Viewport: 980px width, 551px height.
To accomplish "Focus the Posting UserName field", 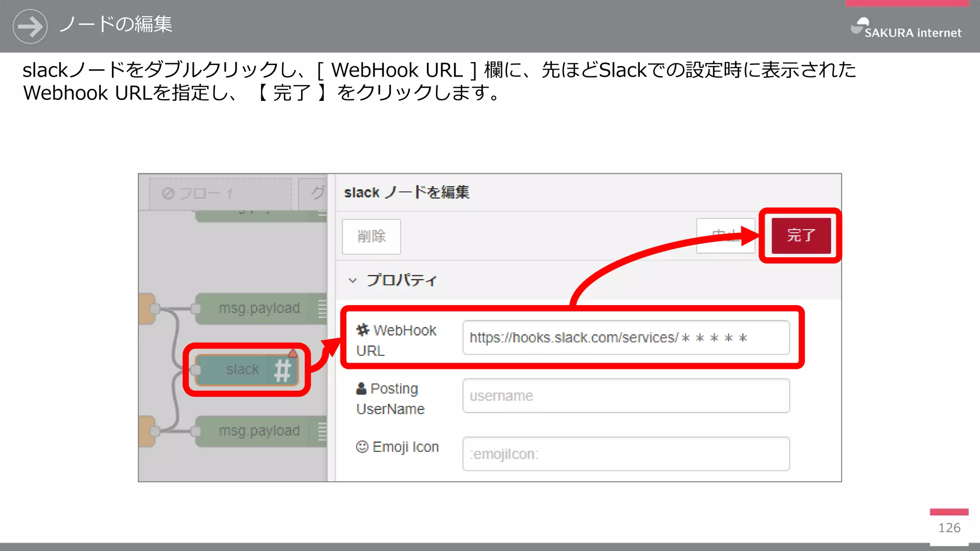I will click(626, 396).
